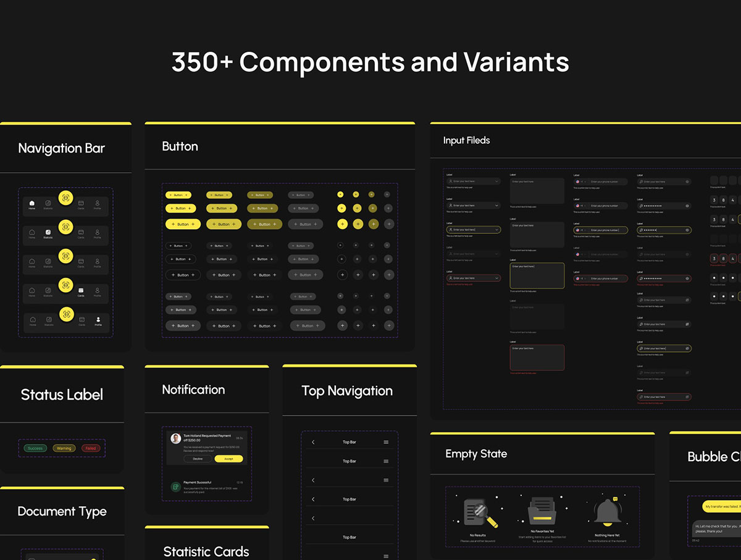Expand the topmost label dropdown chevron
Screen dimensions: 741x560
click(496, 181)
